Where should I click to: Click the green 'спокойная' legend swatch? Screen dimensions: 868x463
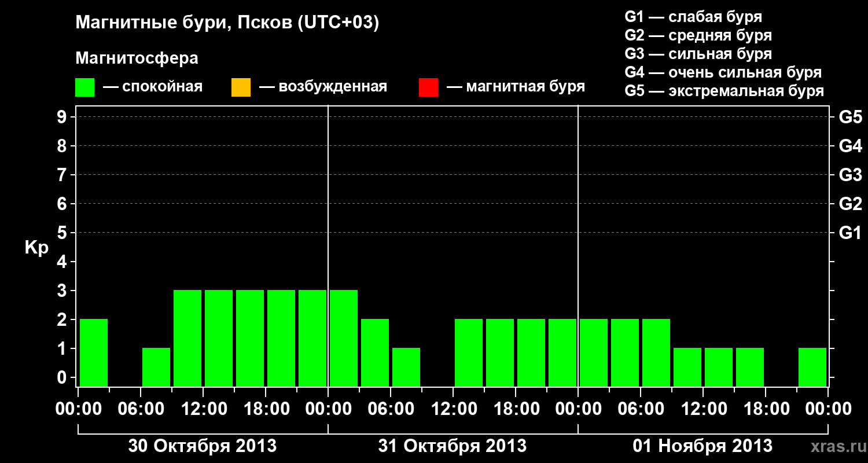coord(85,87)
